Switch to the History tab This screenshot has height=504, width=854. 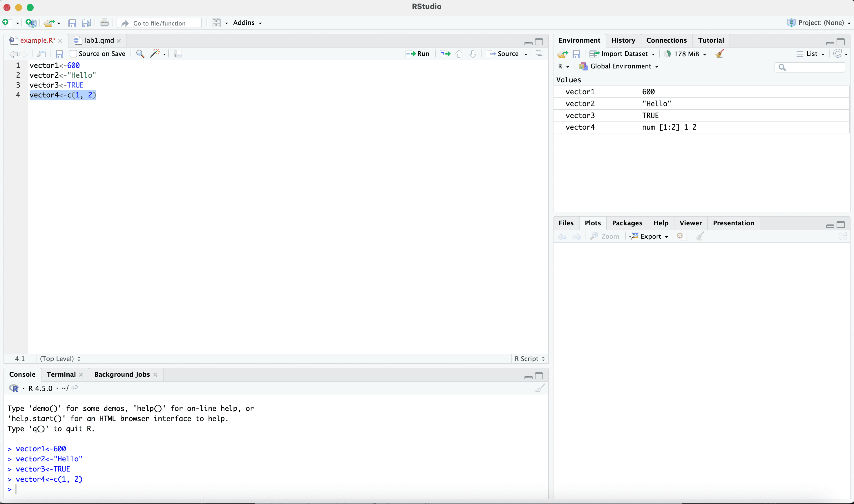[x=623, y=40]
